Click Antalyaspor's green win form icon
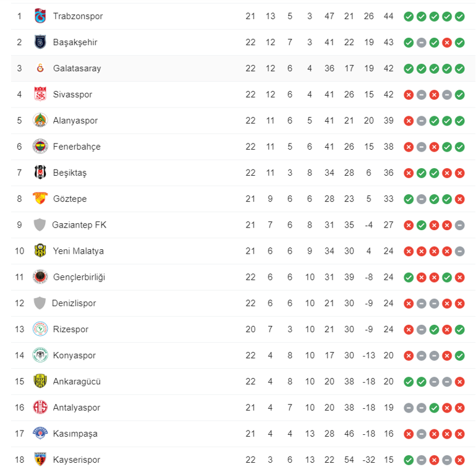 [434, 408]
